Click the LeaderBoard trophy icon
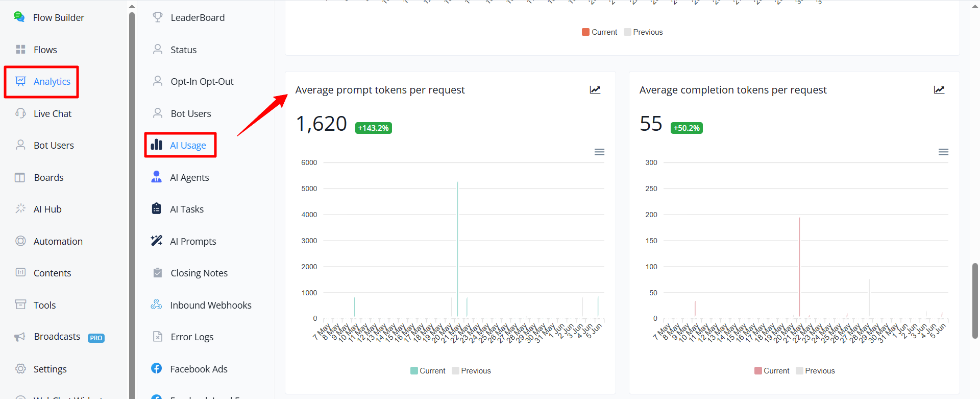Viewport: 980px width, 399px height. (158, 17)
